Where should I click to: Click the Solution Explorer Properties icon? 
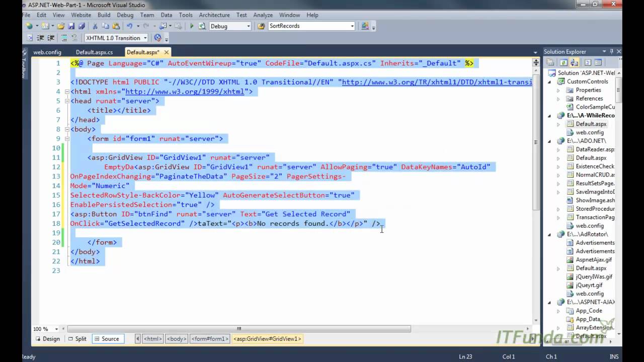point(551,62)
